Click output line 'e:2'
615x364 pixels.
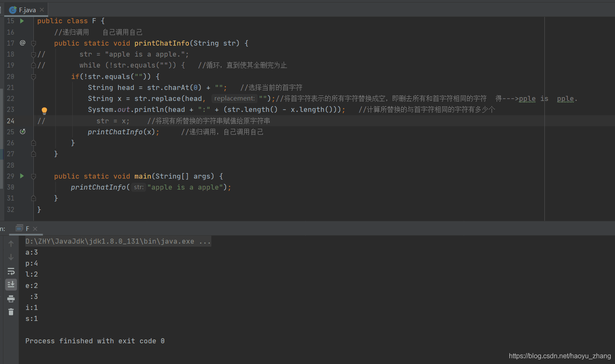tap(32, 285)
